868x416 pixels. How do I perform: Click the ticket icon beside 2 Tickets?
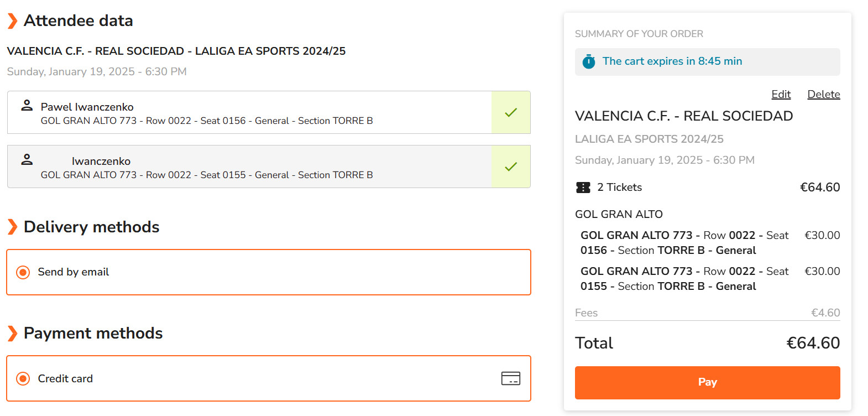pyautogui.click(x=583, y=188)
